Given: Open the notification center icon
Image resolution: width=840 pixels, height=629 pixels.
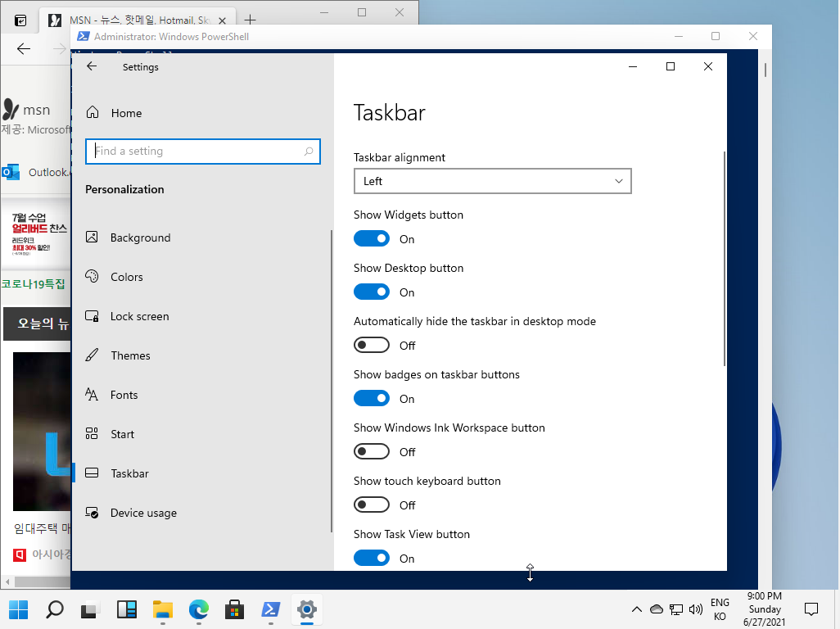Looking at the screenshot, I should coord(811,609).
